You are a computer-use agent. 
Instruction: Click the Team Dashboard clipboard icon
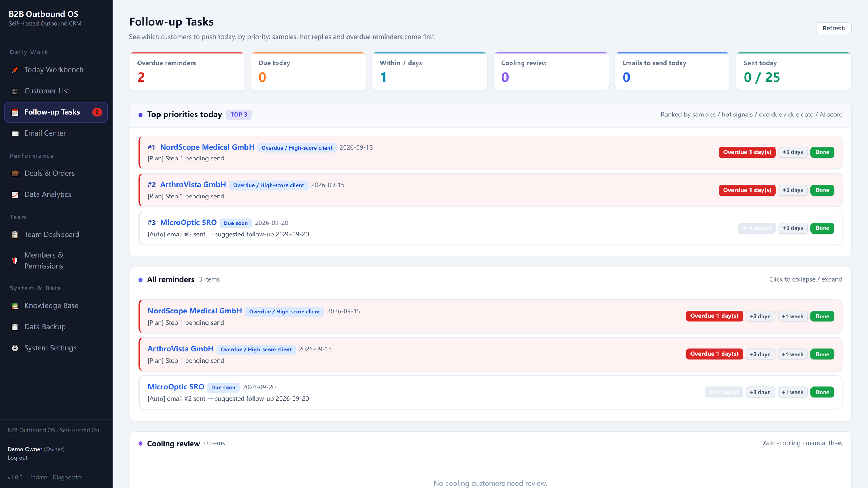[15, 235]
